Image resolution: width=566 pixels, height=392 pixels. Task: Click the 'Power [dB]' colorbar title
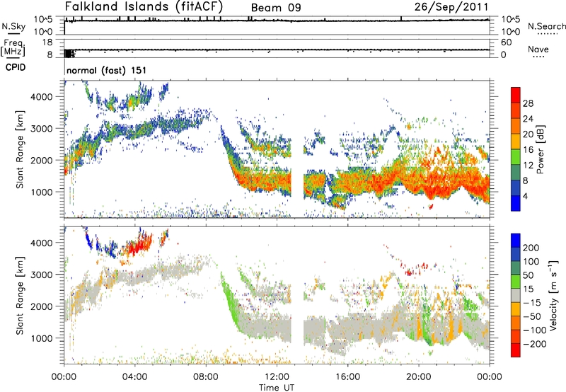[541, 149]
